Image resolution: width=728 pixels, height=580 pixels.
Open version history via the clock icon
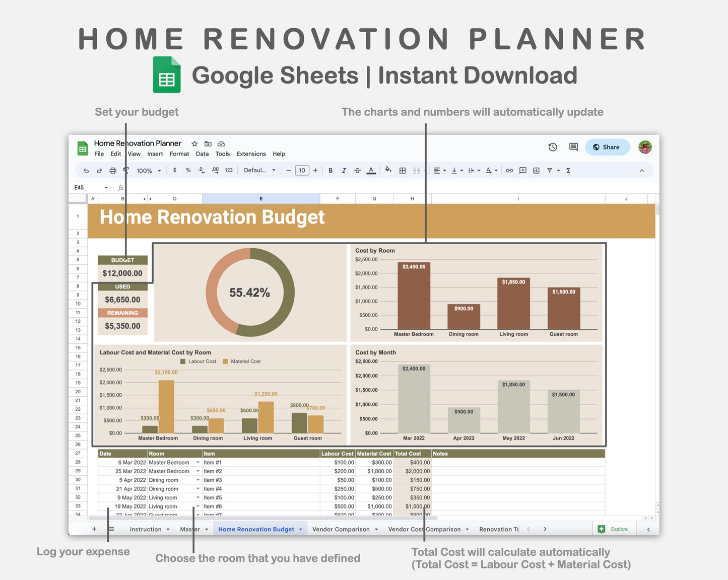[553, 147]
